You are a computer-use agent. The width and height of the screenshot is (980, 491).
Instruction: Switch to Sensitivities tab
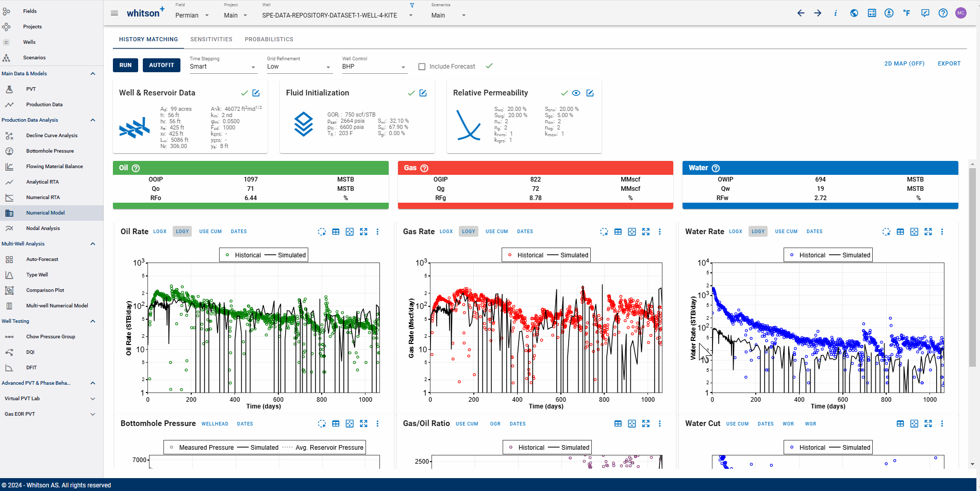211,39
